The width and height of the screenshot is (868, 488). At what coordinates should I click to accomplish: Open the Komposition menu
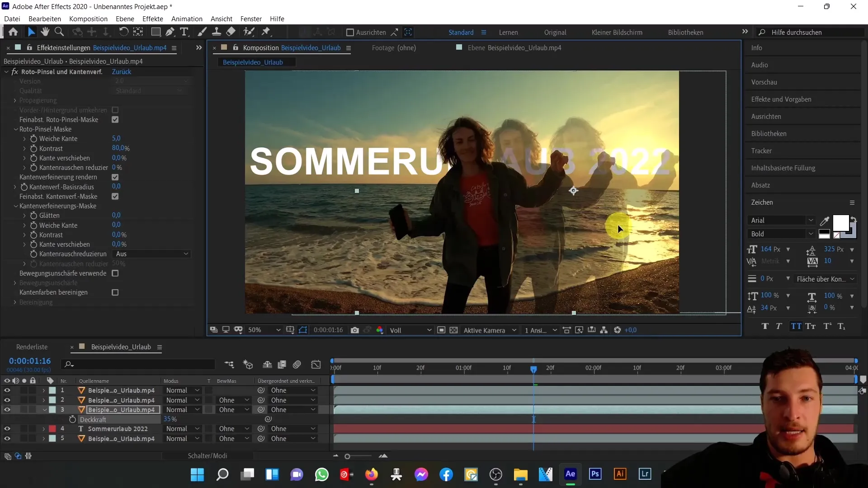88,19
